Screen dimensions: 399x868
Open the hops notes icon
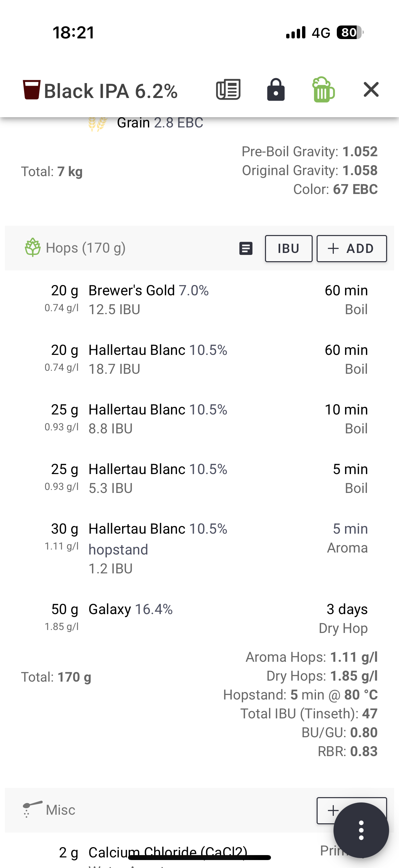(x=246, y=249)
